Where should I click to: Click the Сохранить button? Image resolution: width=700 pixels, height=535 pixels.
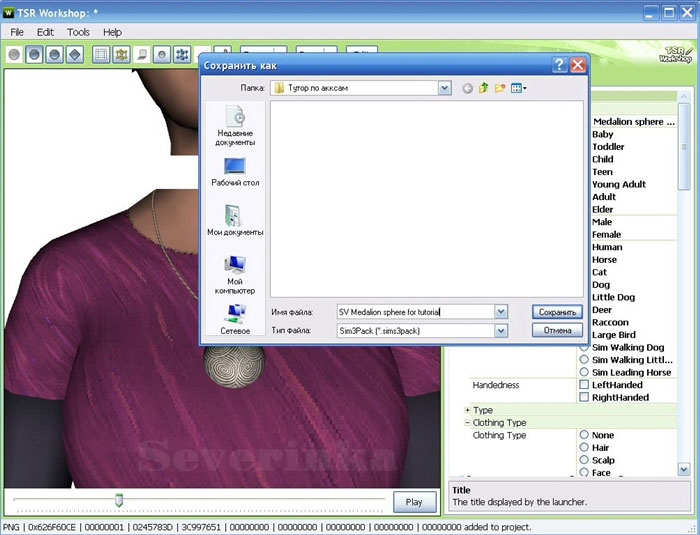557,311
